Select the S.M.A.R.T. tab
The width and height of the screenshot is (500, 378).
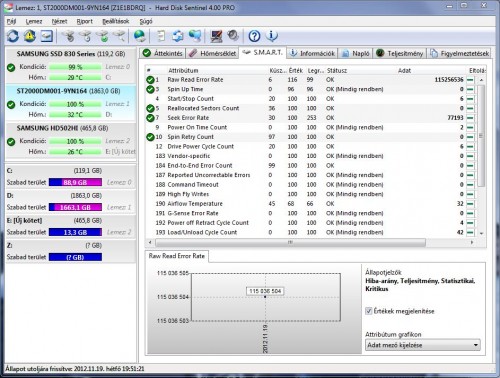click(263, 53)
